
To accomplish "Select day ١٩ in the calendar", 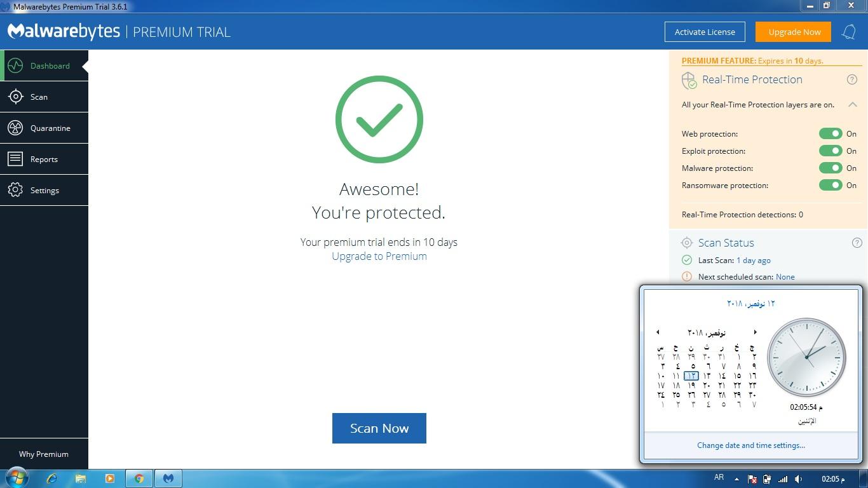I will tap(691, 385).
